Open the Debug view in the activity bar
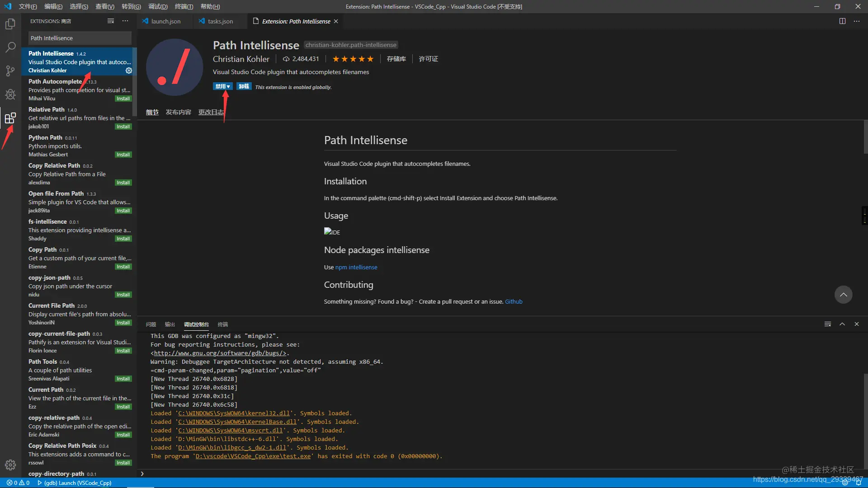The height and width of the screenshot is (488, 868). click(x=10, y=94)
